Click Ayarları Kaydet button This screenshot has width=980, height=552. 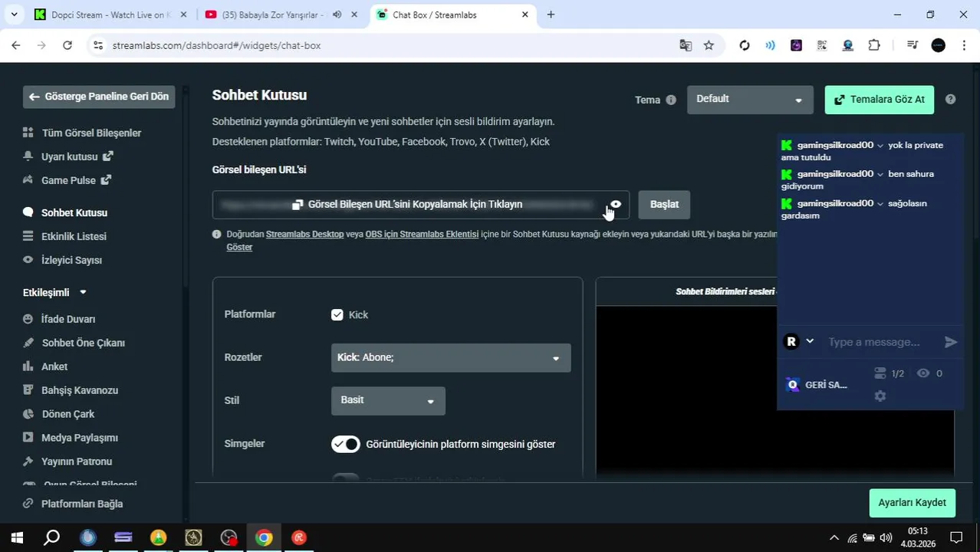[x=912, y=503]
